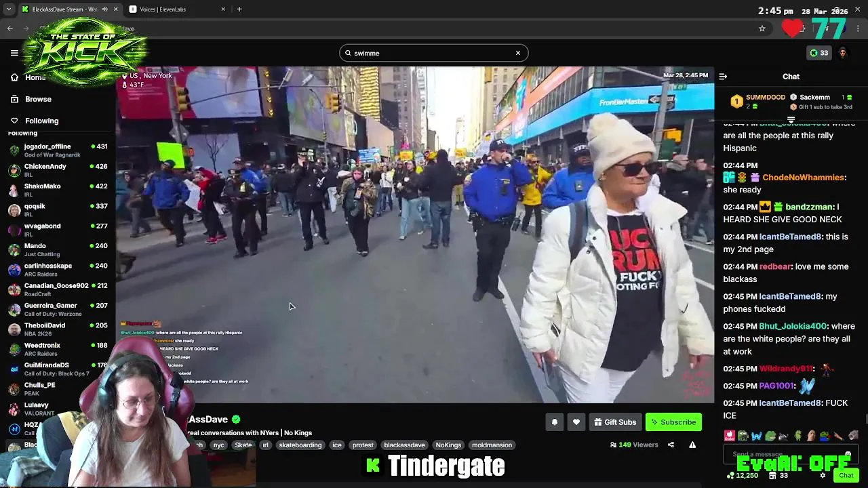Open Chulls_PE channel in sidebar
This screenshot has width=868, height=488.
58,389
